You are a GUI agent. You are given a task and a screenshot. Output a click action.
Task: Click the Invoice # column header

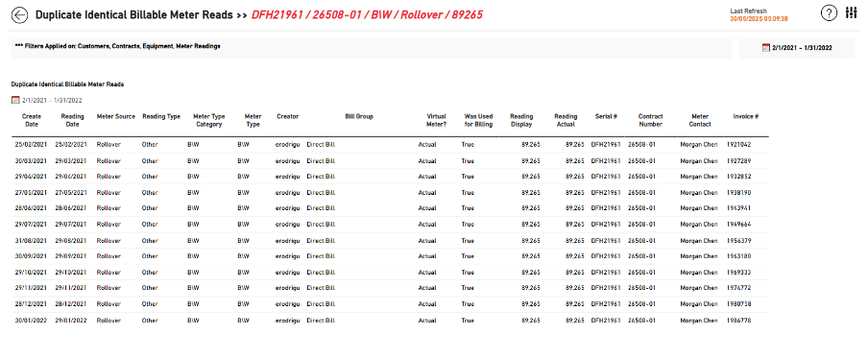(746, 116)
